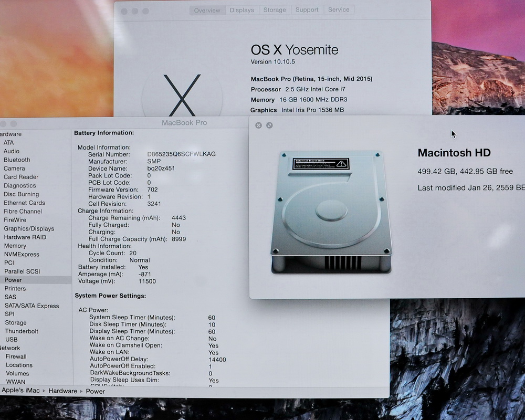Select WWAN in the sidebar
This screenshot has height=420, width=525.
coord(15,382)
